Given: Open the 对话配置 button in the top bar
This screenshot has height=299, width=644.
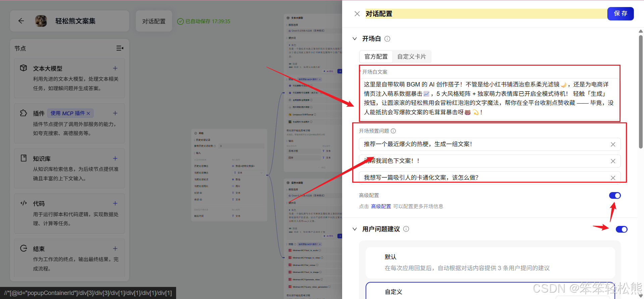Looking at the screenshot, I should pos(154,21).
